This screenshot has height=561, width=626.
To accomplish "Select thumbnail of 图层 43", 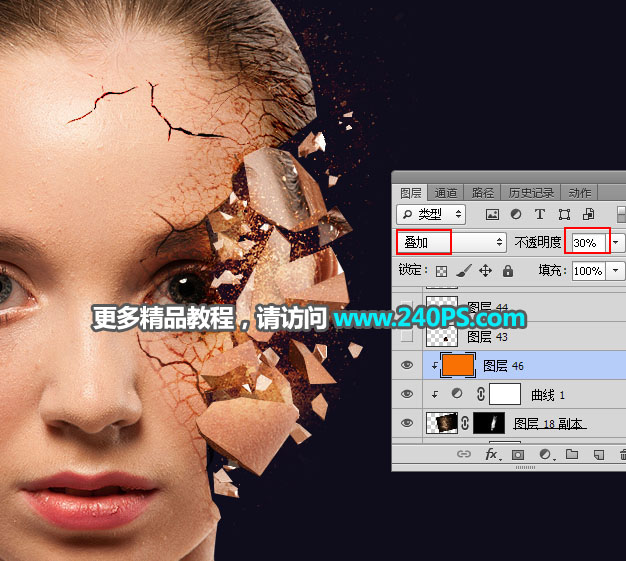I will tap(442, 336).
